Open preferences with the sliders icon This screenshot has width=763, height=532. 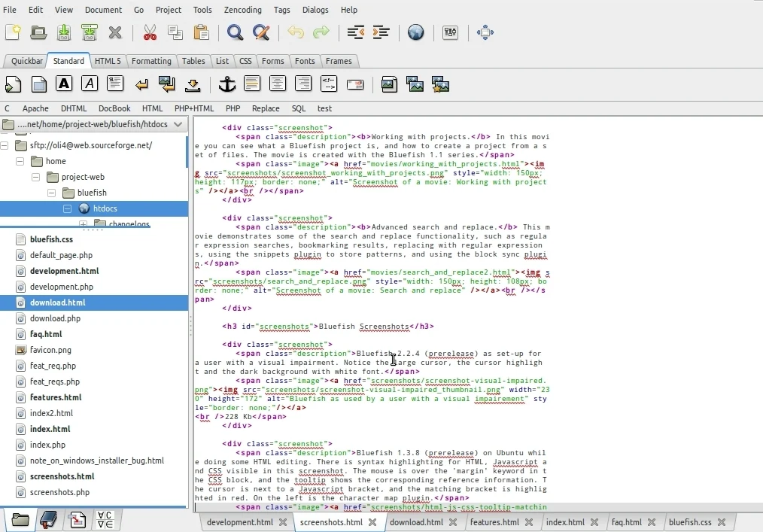click(x=450, y=32)
